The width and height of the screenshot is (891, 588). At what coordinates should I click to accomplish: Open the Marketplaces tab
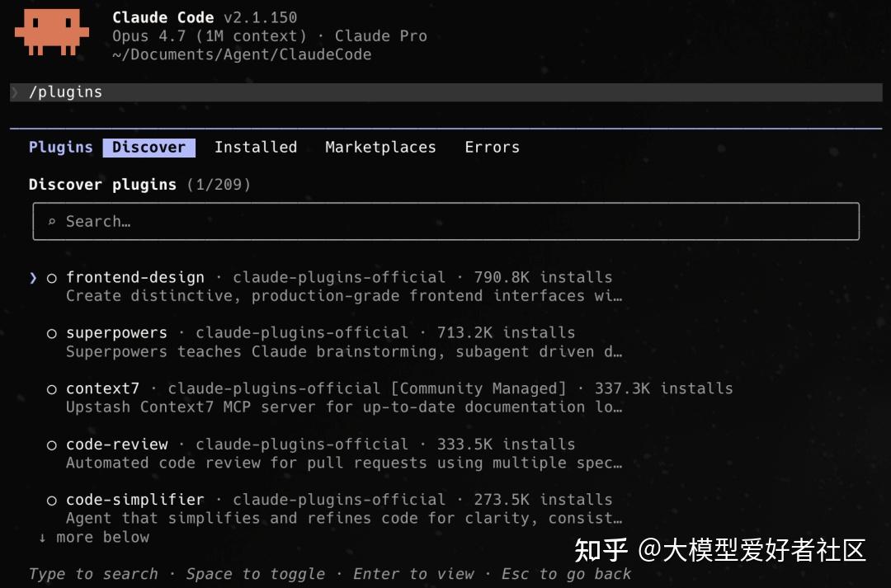click(x=380, y=147)
